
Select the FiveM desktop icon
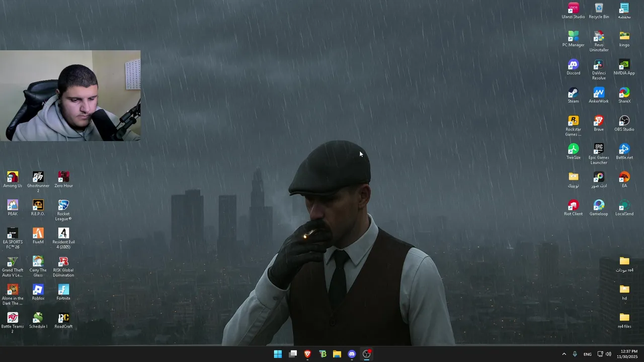click(38, 236)
